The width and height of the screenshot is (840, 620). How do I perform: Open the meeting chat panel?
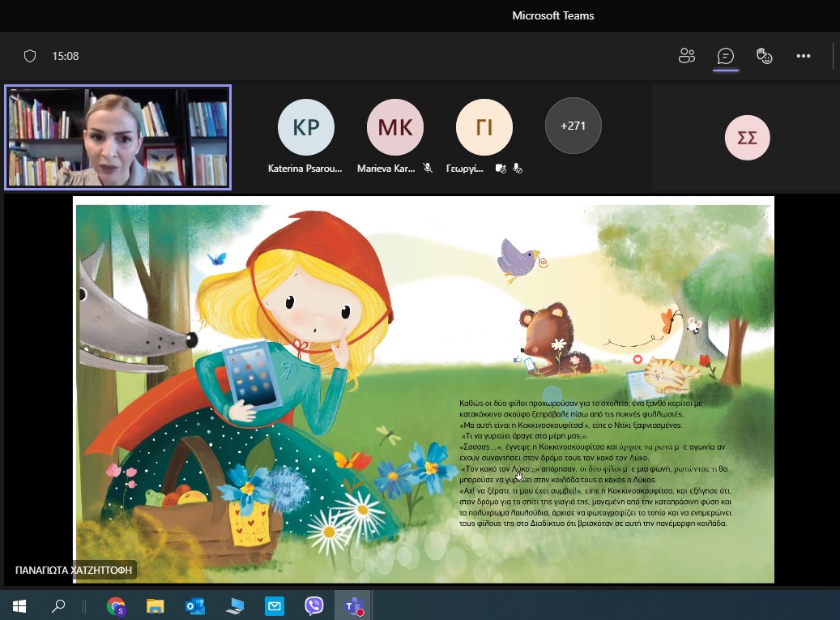point(725,56)
